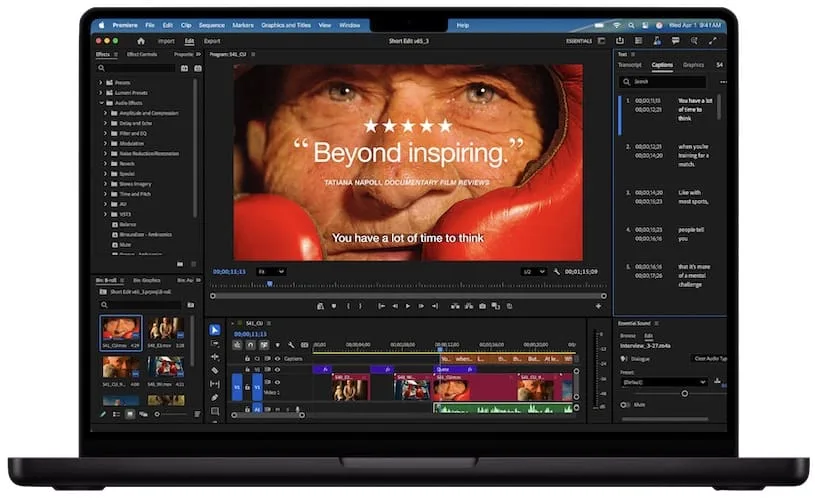Viewport: 815px width, 498px height.
Task: Open timeline display settings wrench
Action: 291,345
